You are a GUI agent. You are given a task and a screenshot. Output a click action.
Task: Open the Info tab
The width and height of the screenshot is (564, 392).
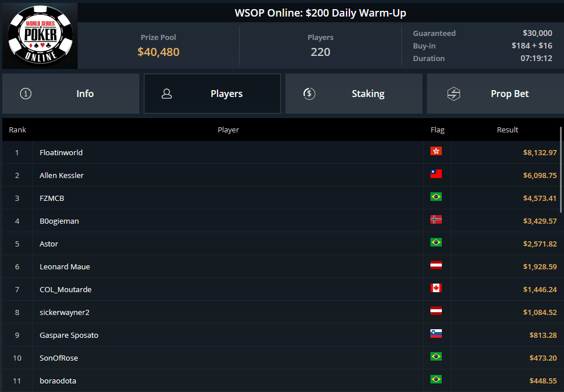[71, 94]
